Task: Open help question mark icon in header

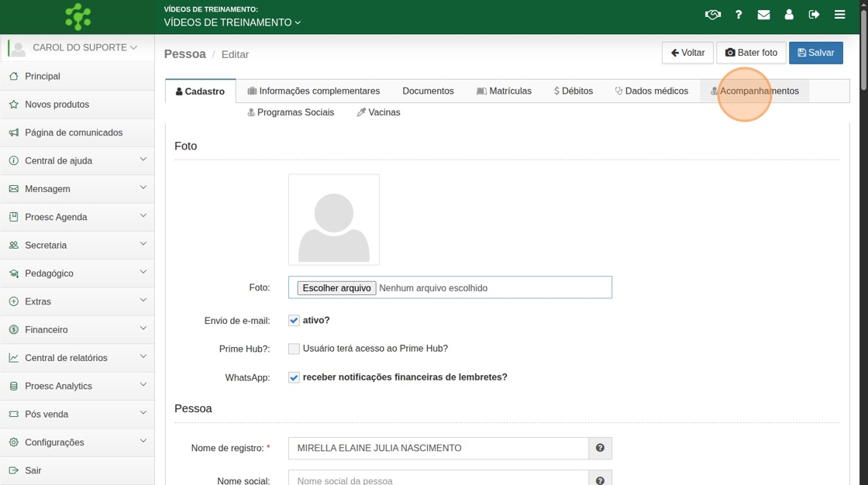Action: [739, 15]
